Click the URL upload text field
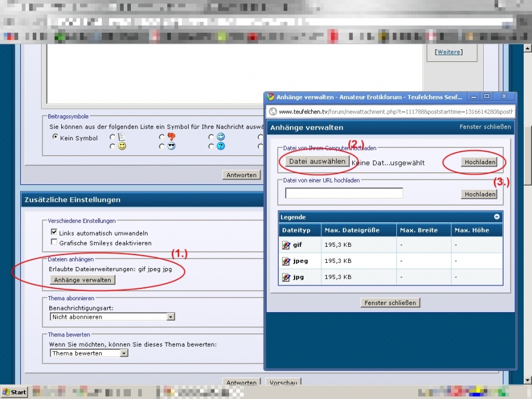Image resolution: width=532 pixels, height=399 pixels. tap(344, 193)
